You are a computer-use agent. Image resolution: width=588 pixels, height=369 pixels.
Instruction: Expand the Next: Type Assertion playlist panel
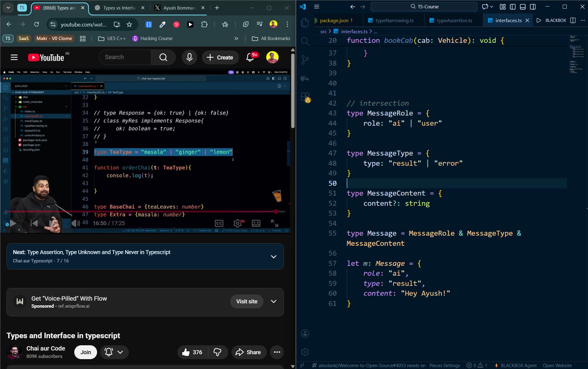click(x=273, y=256)
